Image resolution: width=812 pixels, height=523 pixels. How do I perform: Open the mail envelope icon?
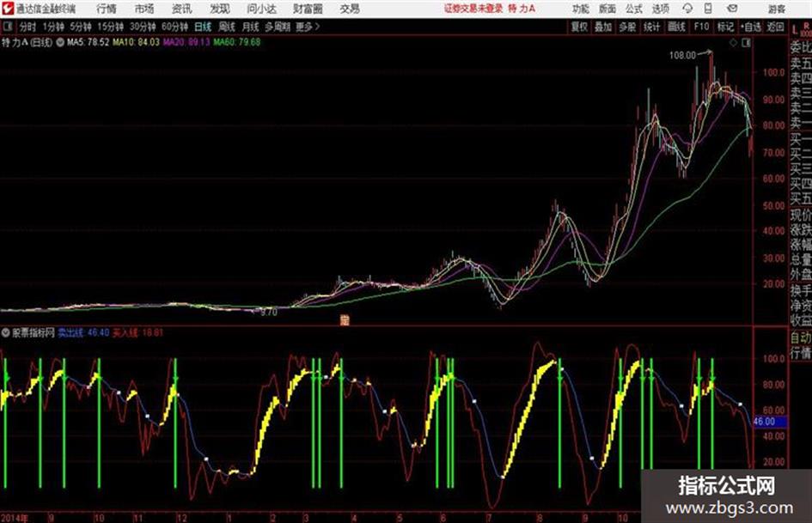coord(732,9)
